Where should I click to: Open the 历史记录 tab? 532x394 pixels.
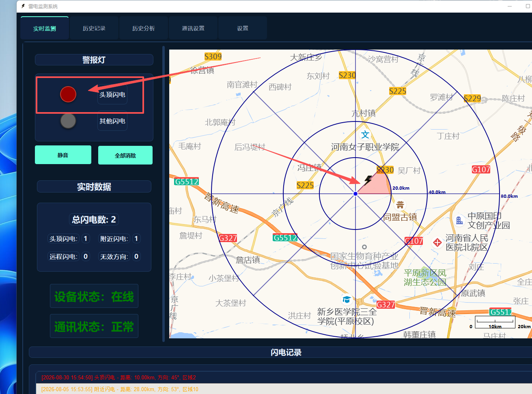[94, 28]
